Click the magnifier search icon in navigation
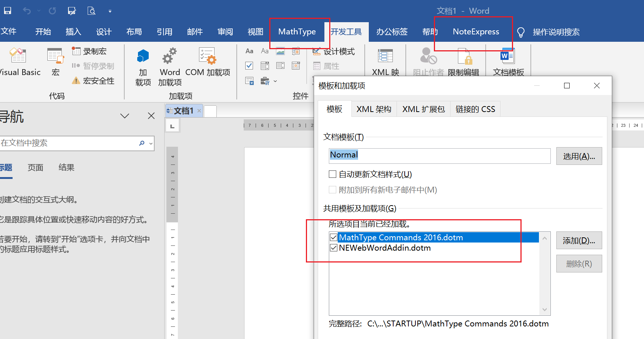Viewport: 644px width, 339px height. (142, 143)
